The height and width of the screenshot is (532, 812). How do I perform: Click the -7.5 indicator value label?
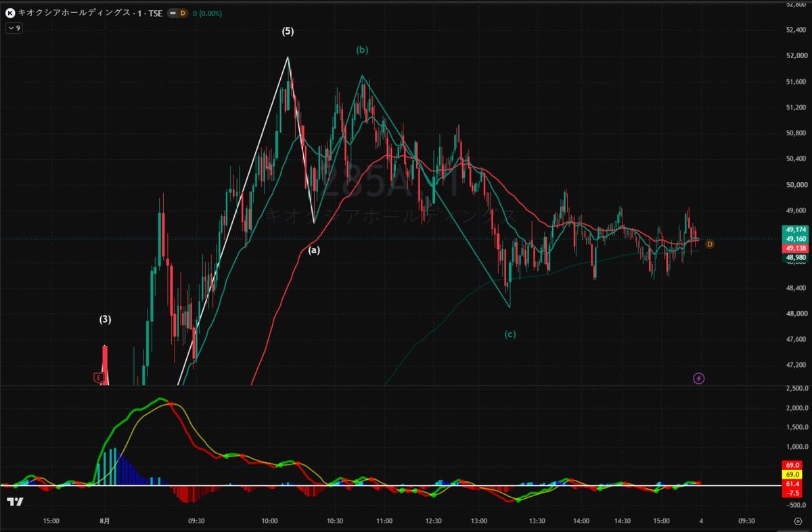794,493
